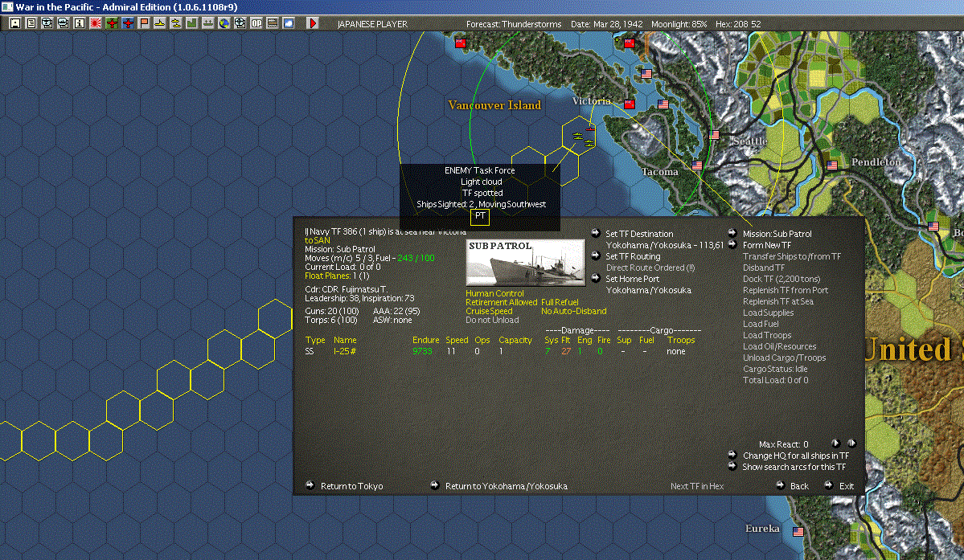This screenshot has width=964, height=560.
Task: Click the Endure column header
Action: click(425, 340)
